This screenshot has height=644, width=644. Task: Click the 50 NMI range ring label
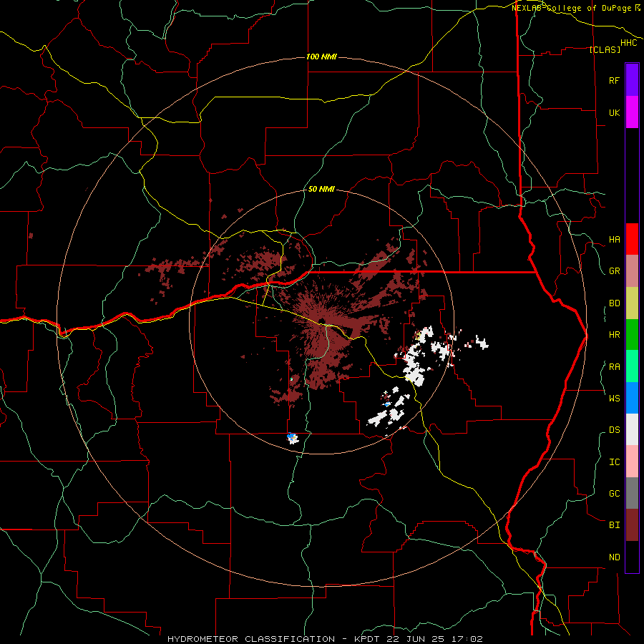[x=321, y=189]
